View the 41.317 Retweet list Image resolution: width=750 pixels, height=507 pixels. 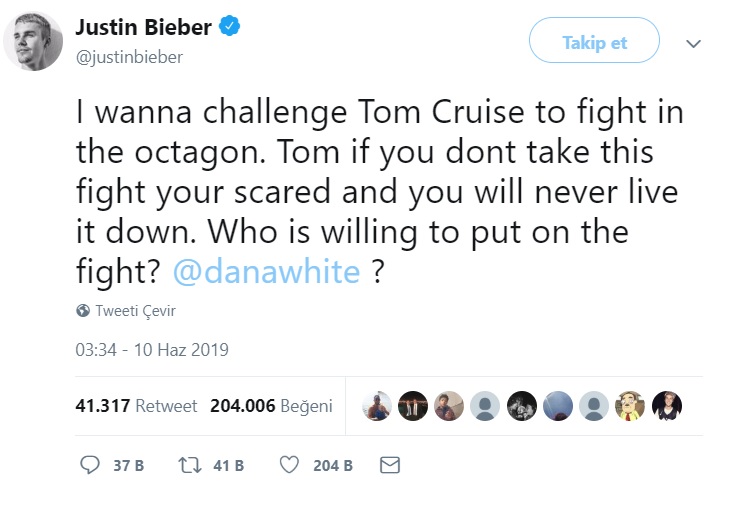pos(137,407)
